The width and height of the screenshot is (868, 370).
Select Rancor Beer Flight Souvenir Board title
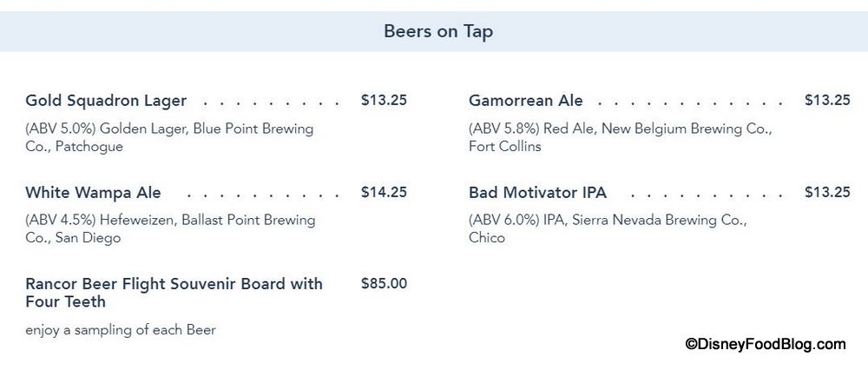click(x=174, y=293)
